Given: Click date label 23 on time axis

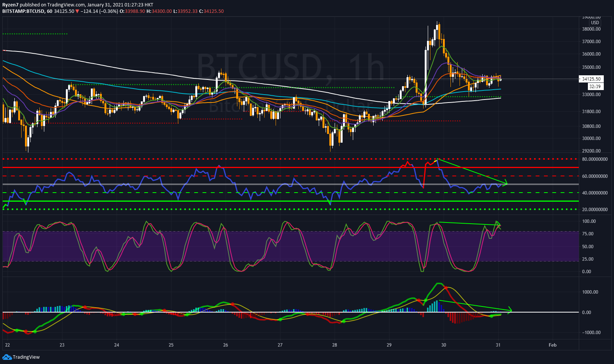Looking at the screenshot, I should [62, 345].
